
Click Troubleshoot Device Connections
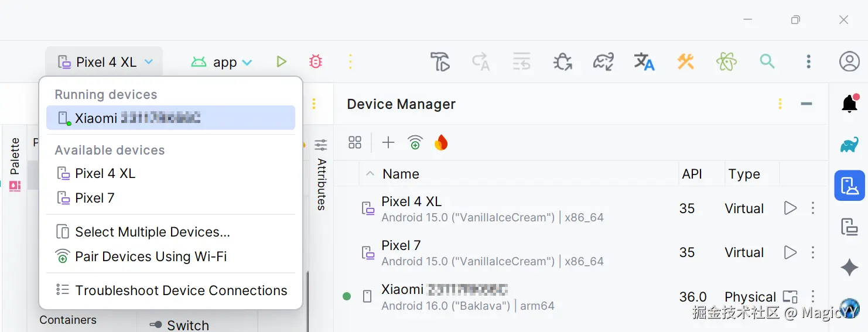point(181,290)
